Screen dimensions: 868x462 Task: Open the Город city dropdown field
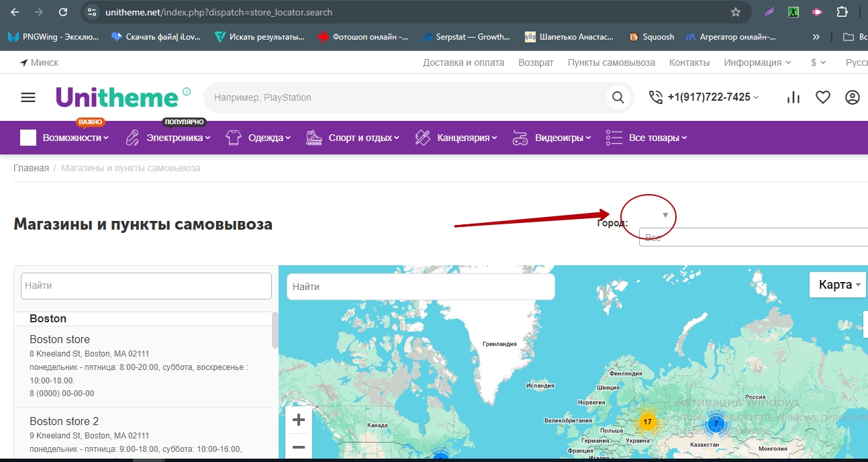[752, 237]
